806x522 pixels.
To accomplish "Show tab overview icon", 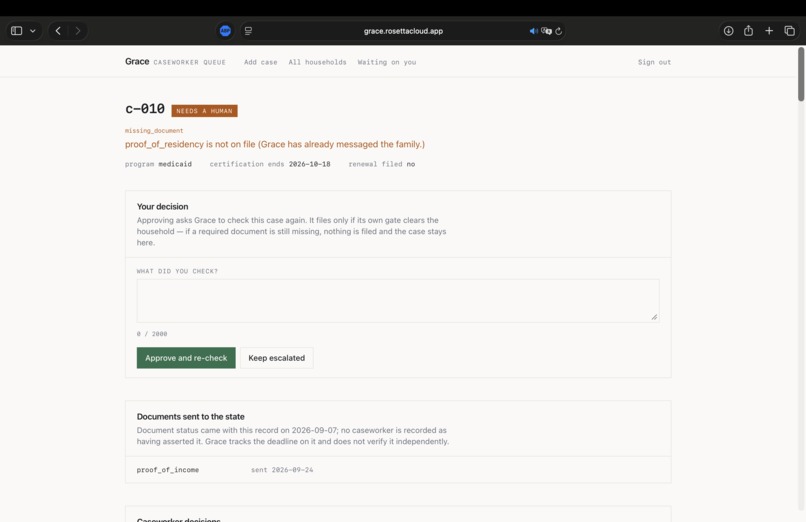I will (790, 31).
